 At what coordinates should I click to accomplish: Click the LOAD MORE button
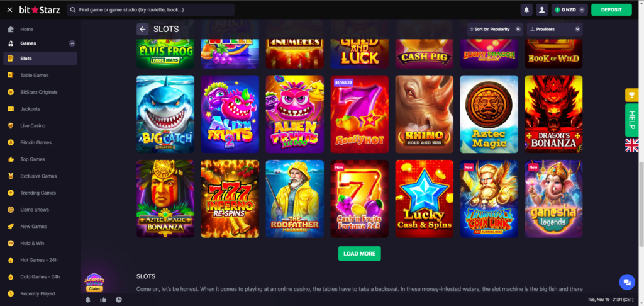[x=359, y=254]
